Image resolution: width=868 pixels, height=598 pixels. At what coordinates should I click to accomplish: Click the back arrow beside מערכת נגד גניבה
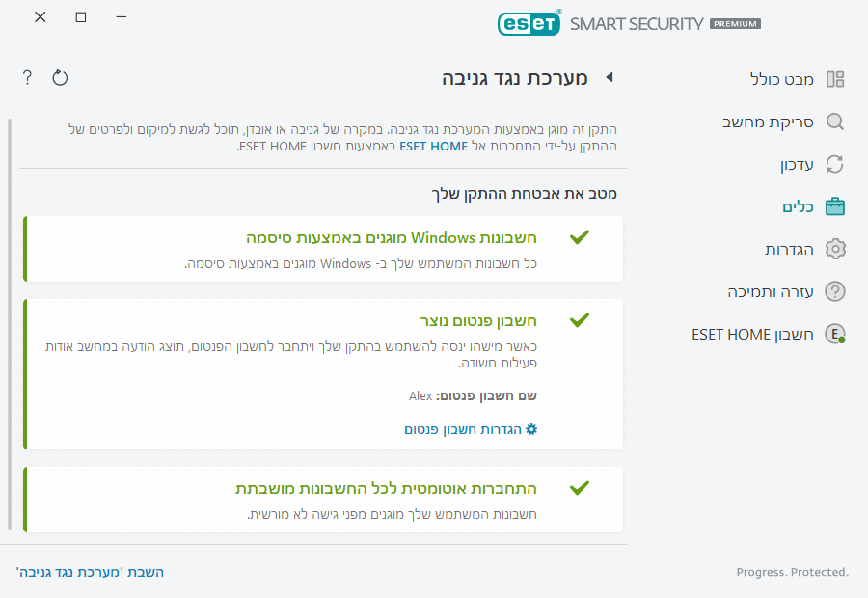coord(610,78)
